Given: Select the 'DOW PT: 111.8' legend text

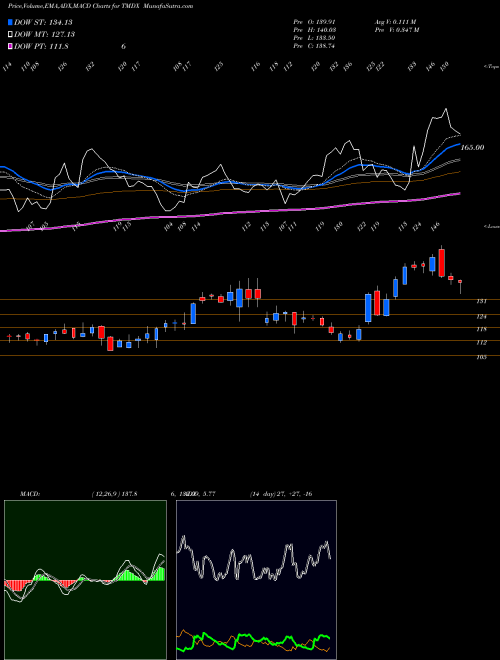Looking at the screenshot, I should (x=41, y=46).
